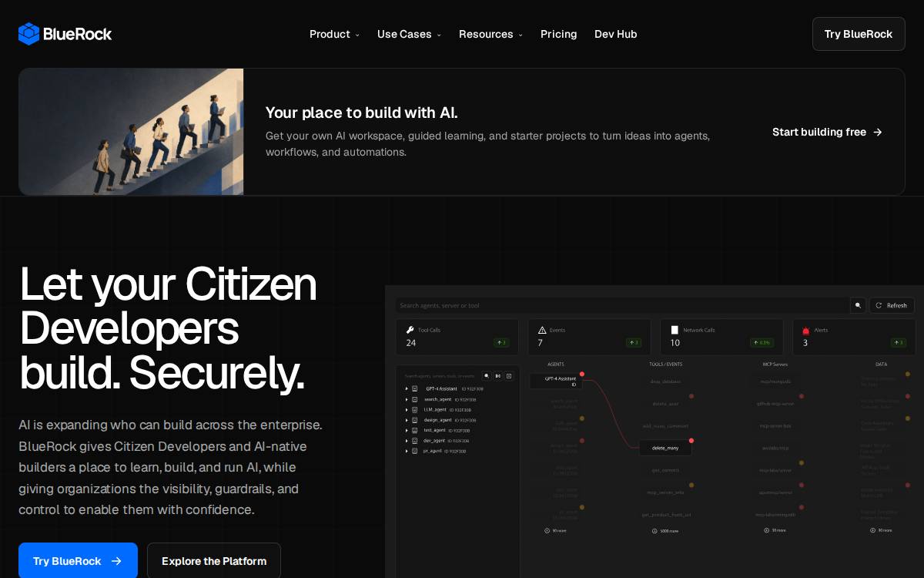Viewport: 924px width, 578px height.
Task: Click the 'Your place to build with AI.' heading
Action: coord(362,113)
